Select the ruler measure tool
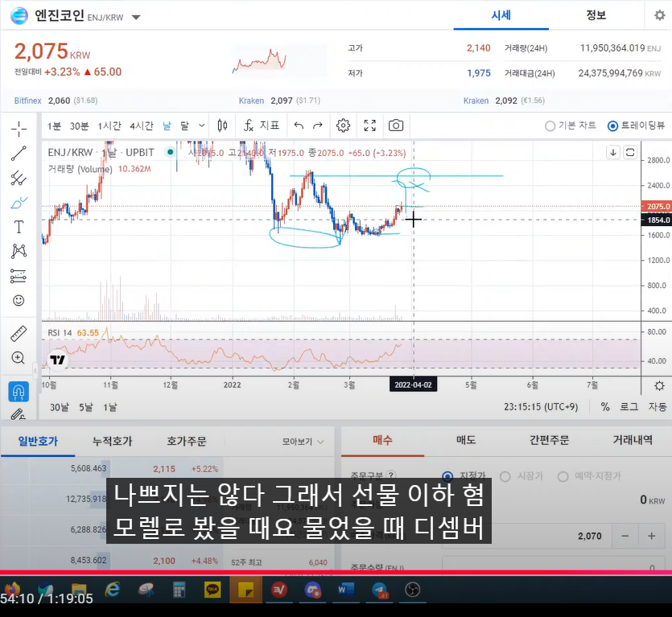The width and height of the screenshot is (672, 617). [x=19, y=333]
